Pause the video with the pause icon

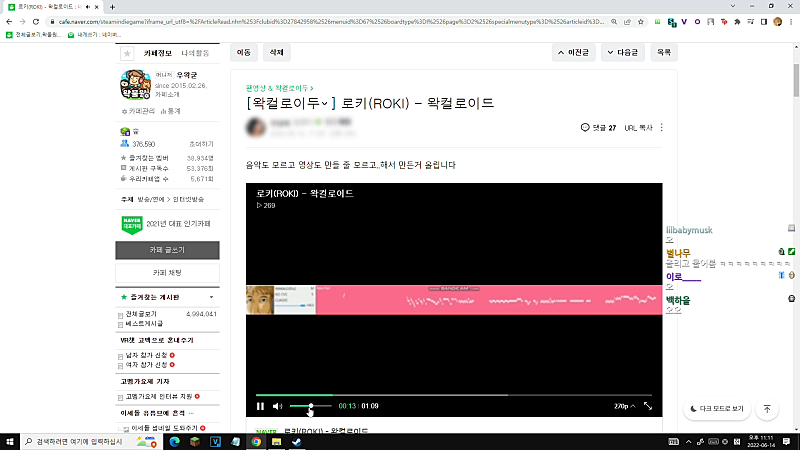[260, 406]
